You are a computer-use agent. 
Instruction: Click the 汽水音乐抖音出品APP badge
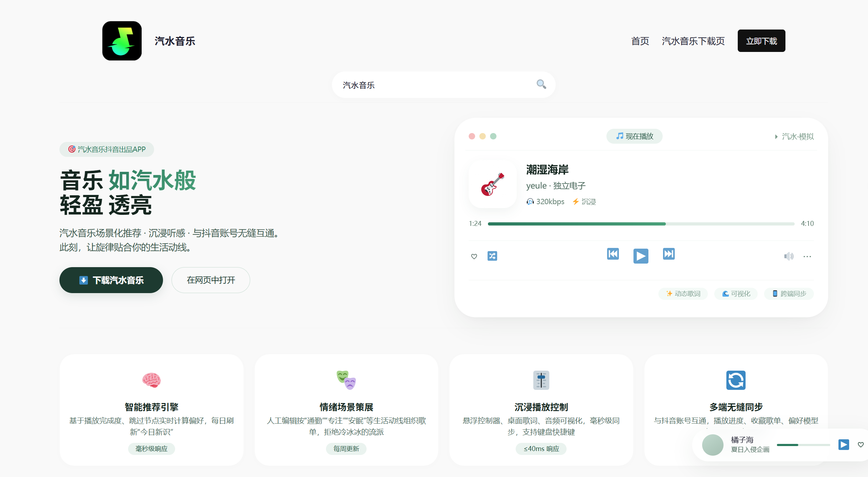(x=107, y=149)
